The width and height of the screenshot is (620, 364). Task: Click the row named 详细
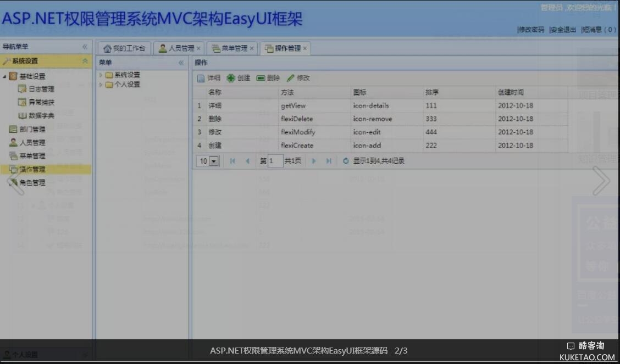tap(380, 106)
